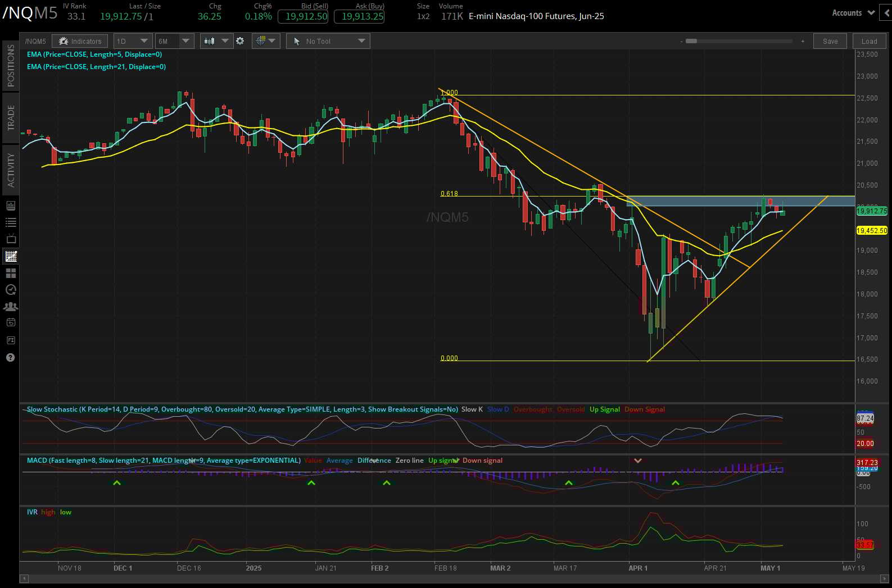Click the zoom out minus icon
Screen dimensions: 892x588
[681, 42]
